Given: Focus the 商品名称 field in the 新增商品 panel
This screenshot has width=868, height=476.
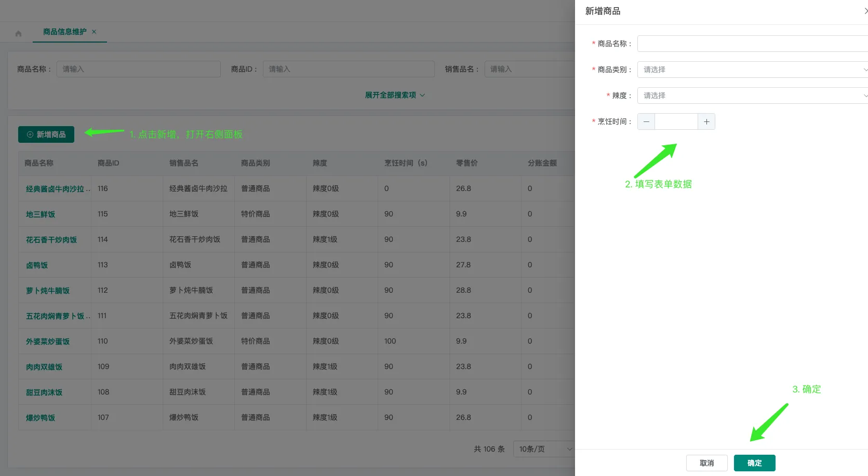Looking at the screenshot, I should 753,44.
